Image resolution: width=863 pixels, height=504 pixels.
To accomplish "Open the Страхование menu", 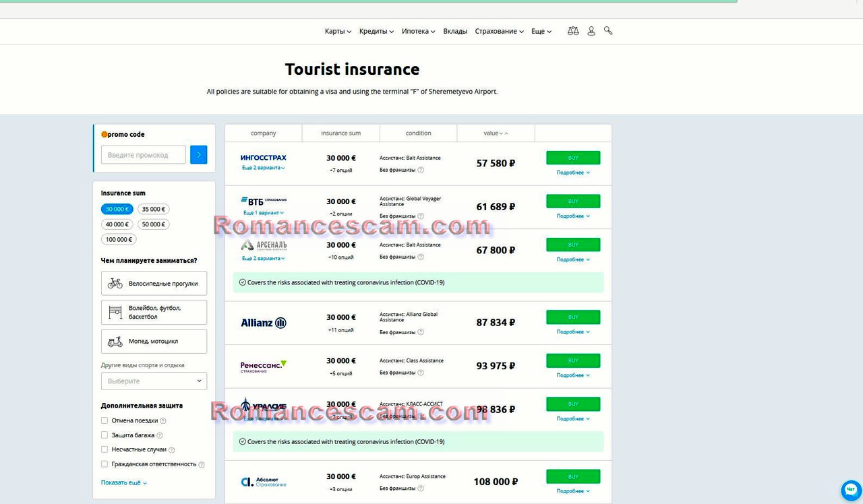I will pos(499,32).
